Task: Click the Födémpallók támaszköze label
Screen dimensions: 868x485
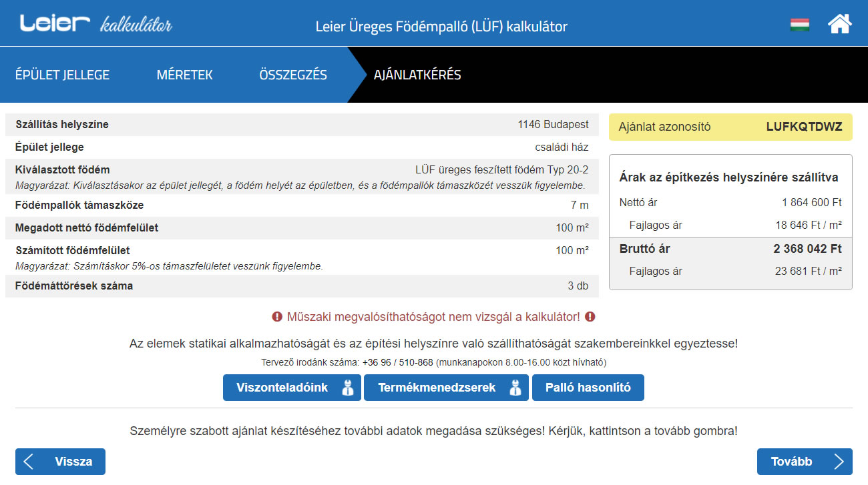Action: (x=79, y=205)
